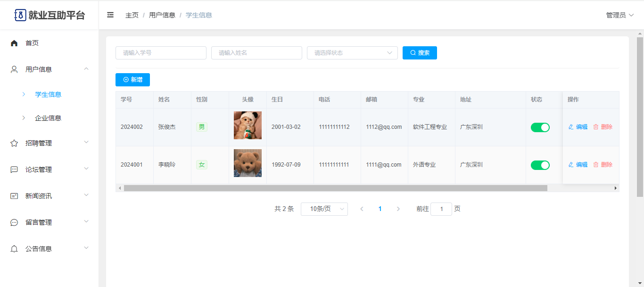The height and width of the screenshot is (287, 644).
Task: Click the news icon beside 新闻资讯
Action: click(14, 196)
